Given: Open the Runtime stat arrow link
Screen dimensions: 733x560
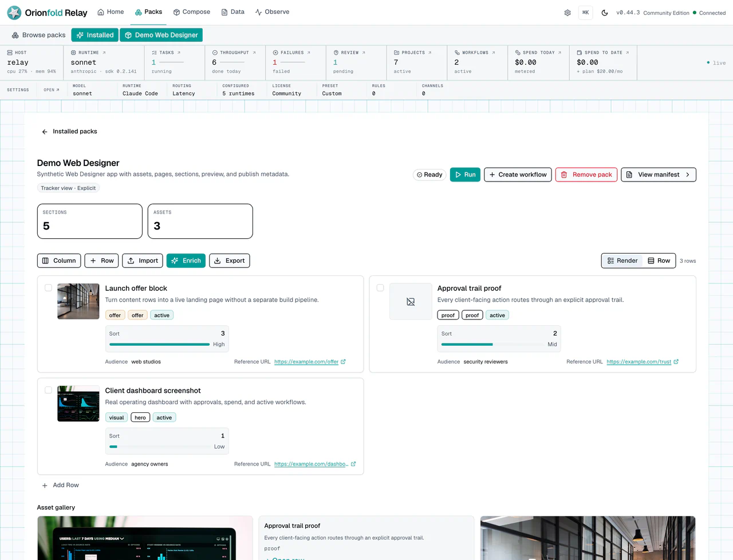Looking at the screenshot, I should tap(104, 53).
